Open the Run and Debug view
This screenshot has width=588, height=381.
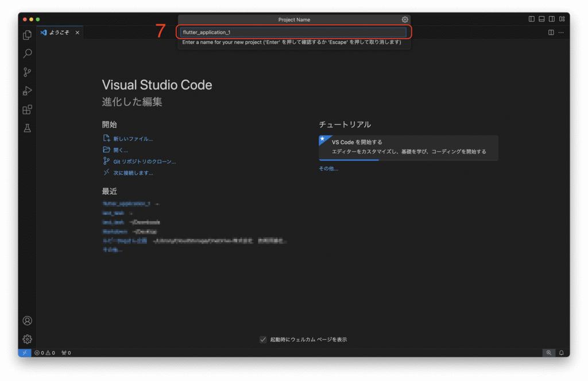pos(28,91)
